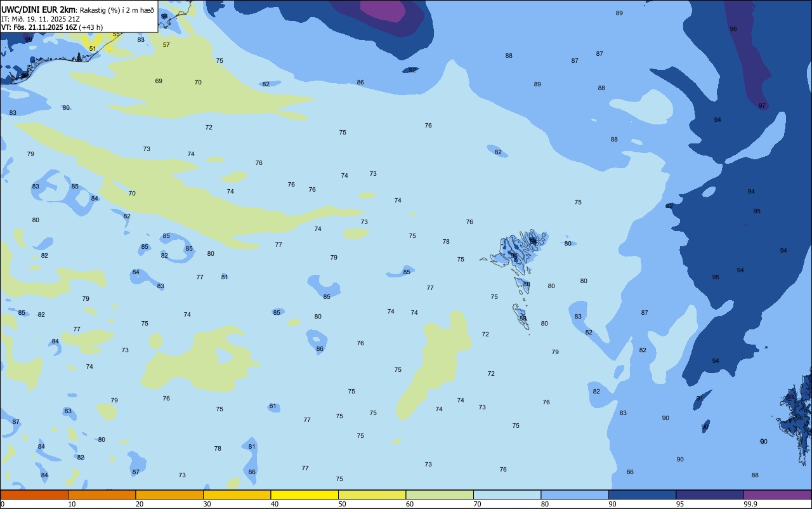
Task: Click the 80–90 light blue legend swatch
Action: [x=575, y=494]
